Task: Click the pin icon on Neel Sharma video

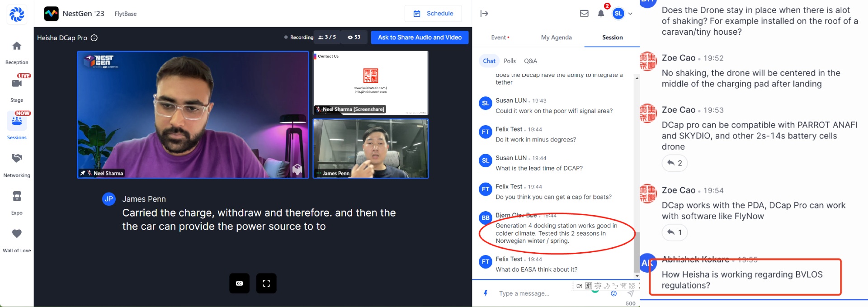Action: tap(83, 173)
